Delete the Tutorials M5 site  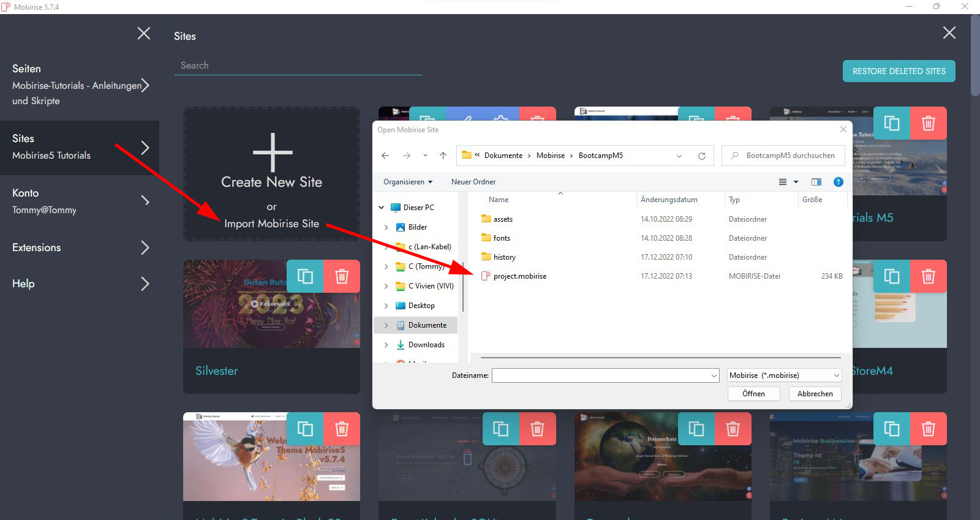929,123
